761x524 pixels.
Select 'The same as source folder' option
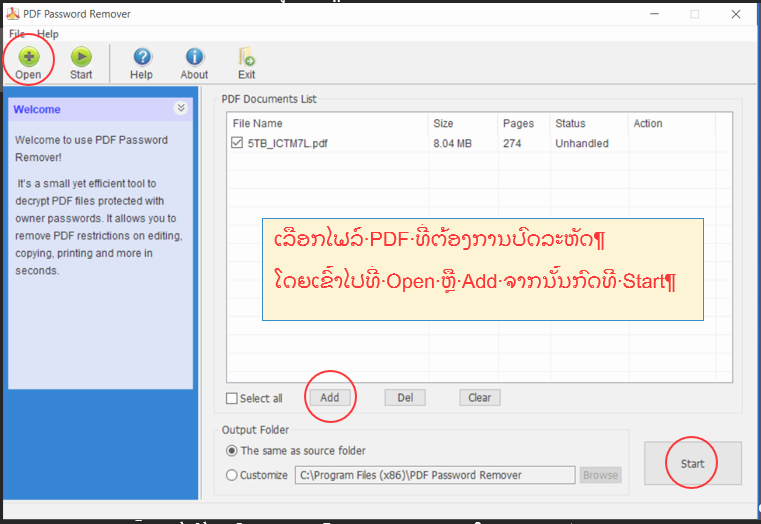tap(232, 451)
